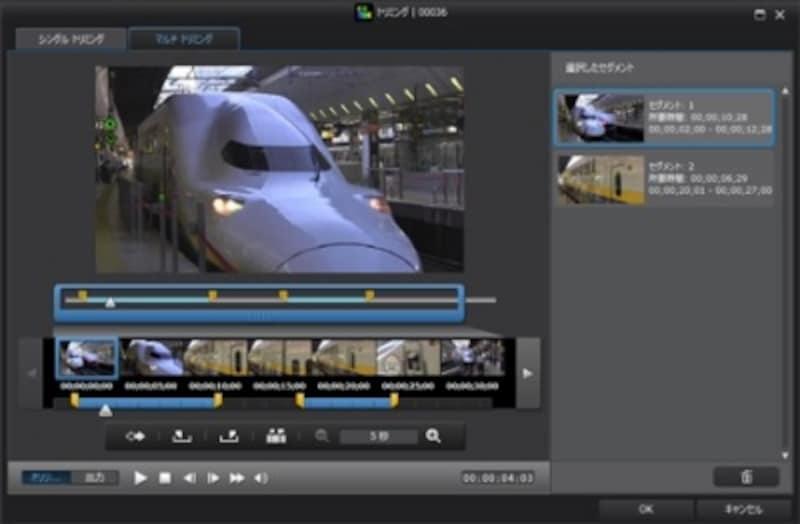The image size is (800, 524).
Task: Click third yellow marker on upper trim bar
Action: tap(284, 295)
